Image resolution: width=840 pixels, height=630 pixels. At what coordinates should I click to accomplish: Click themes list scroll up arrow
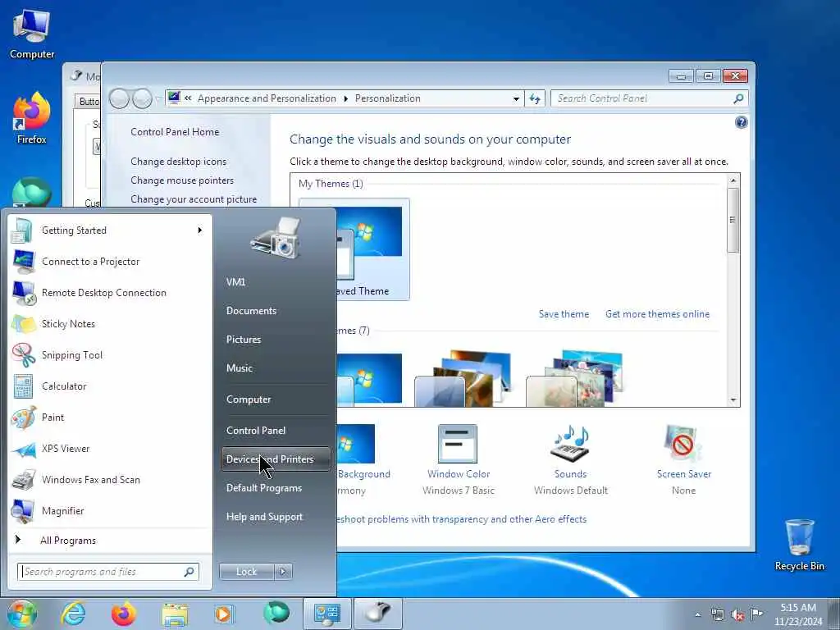pos(733,181)
